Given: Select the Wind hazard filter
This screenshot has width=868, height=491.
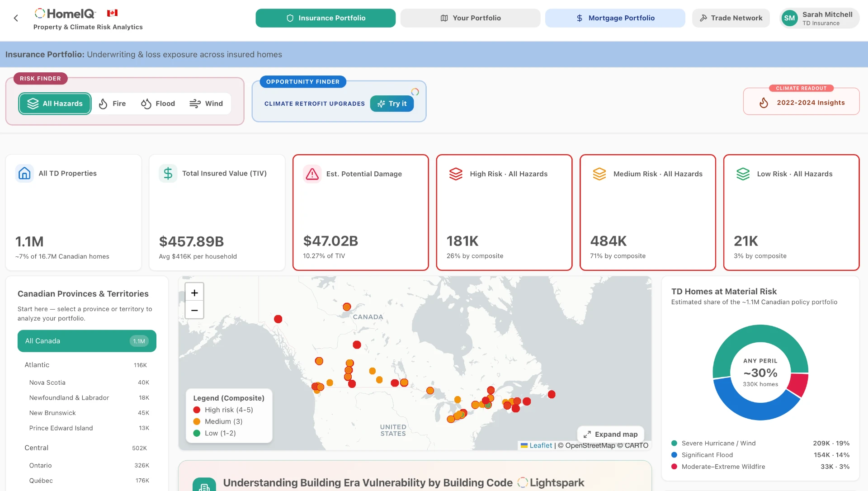Looking at the screenshot, I should (206, 104).
